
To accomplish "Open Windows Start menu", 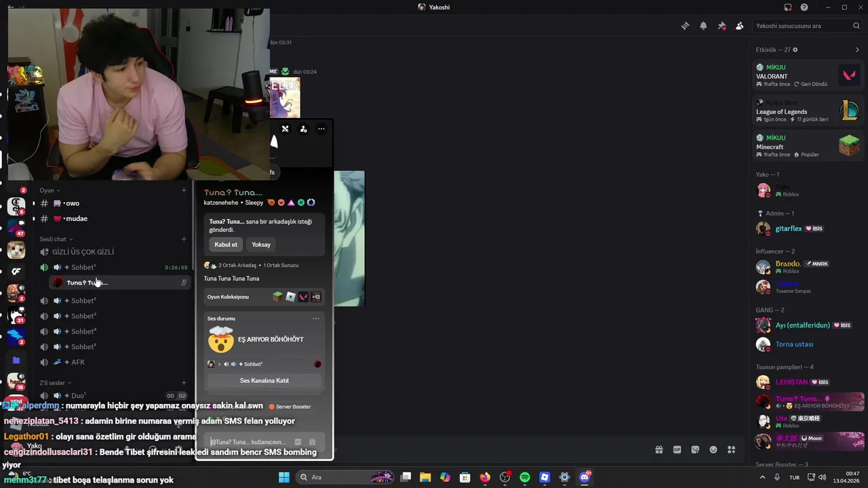I will click(284, 477).
